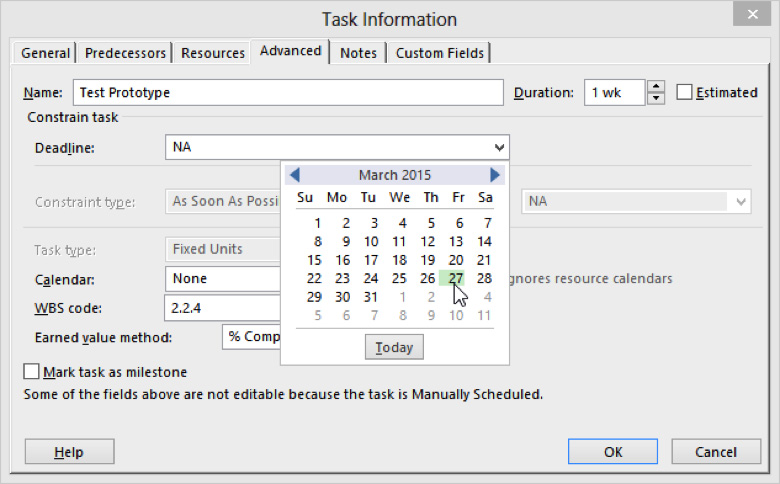Open the Constraint date dropdown
Screen dimensions: 780x484
coord(740,201)
